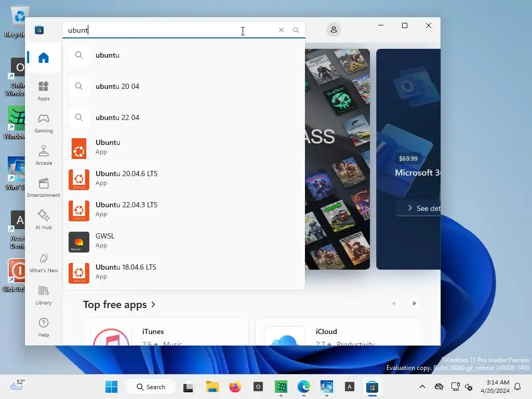Viewport: 532px width, 399px height.
Task: Click the Microsoft Store logo icon
Action: (x=39, y=30)
